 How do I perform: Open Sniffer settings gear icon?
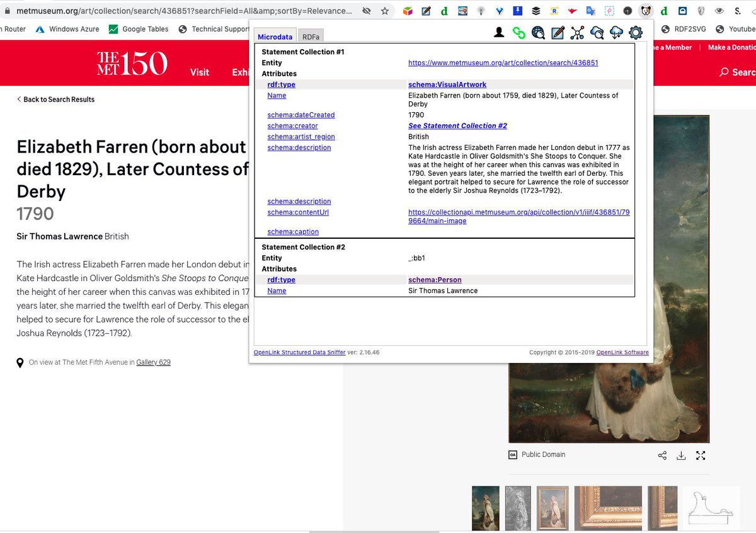tap(636, 33)
